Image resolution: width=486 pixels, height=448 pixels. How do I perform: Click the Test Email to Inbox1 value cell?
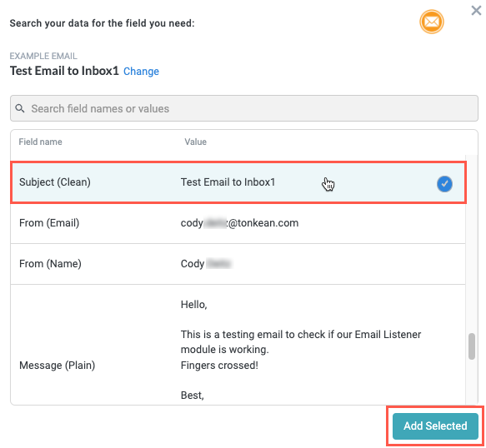(x=228, y=182)
